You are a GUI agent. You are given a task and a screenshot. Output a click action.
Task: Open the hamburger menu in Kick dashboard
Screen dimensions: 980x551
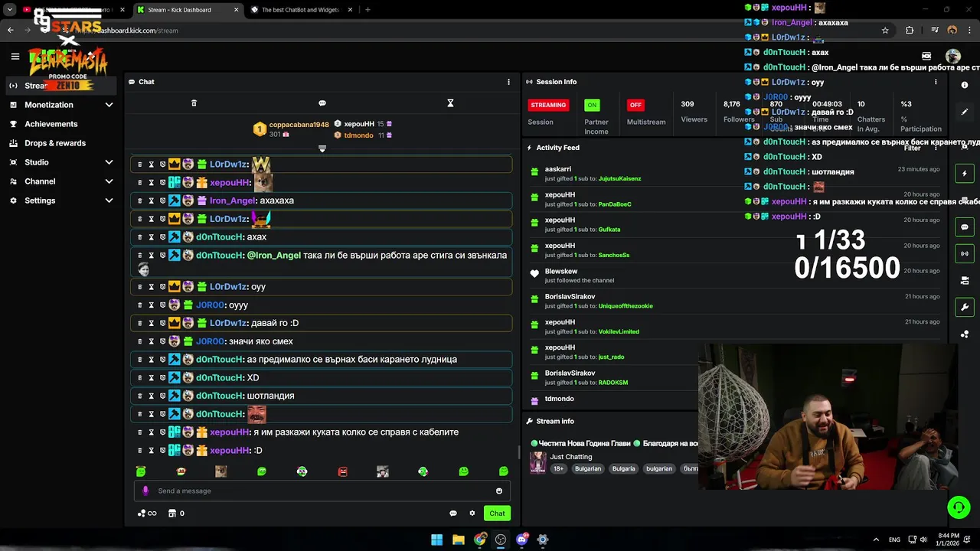pos(15,56)
